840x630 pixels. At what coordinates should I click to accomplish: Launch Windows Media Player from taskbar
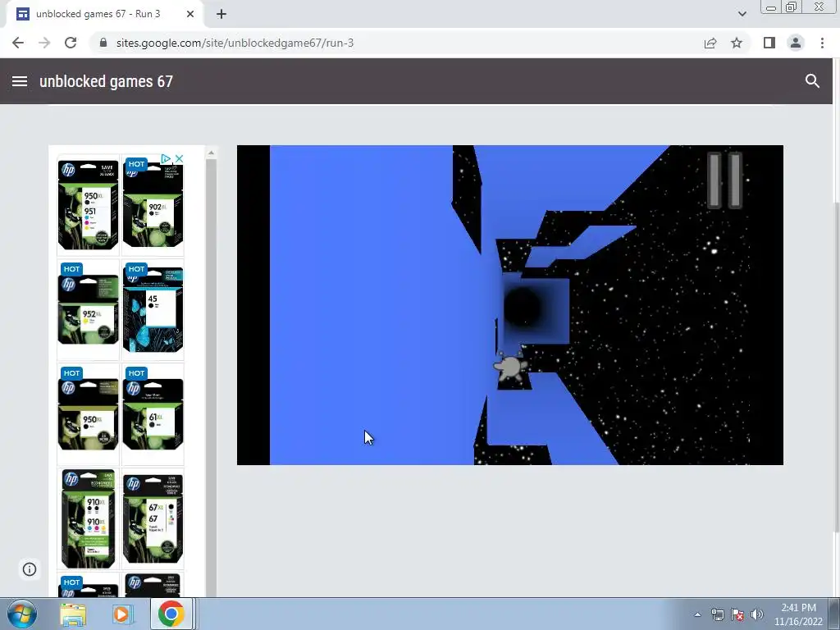click(121, 614)
